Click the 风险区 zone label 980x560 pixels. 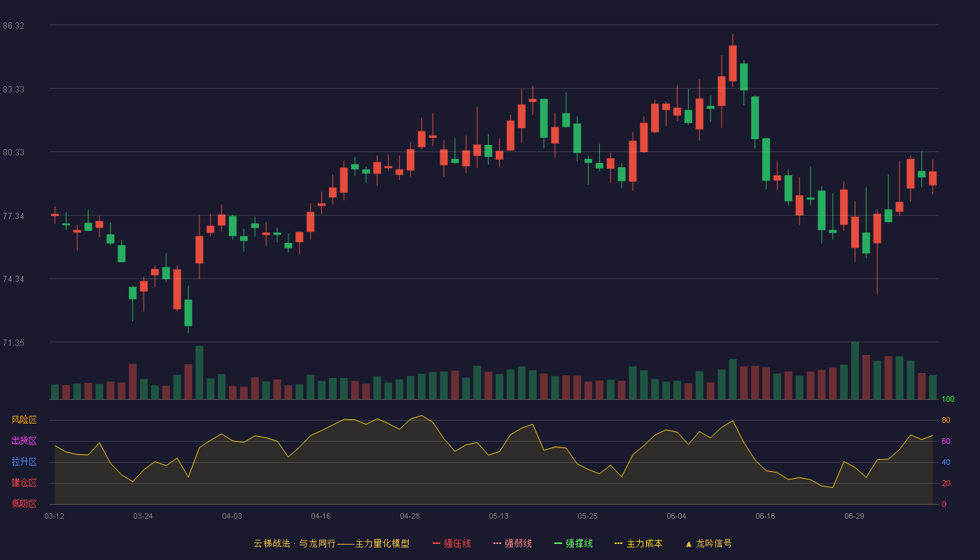click(x=24, y=420)
